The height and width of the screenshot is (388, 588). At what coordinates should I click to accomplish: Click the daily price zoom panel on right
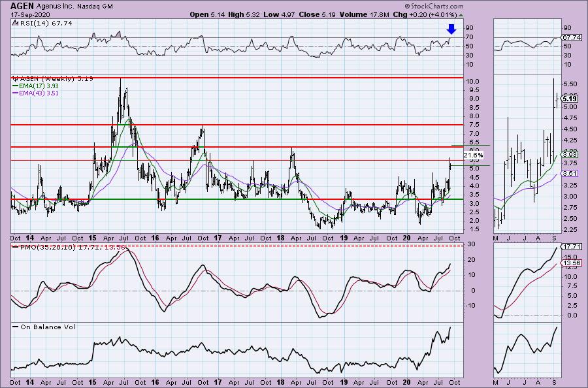click(x=527, y=154)
